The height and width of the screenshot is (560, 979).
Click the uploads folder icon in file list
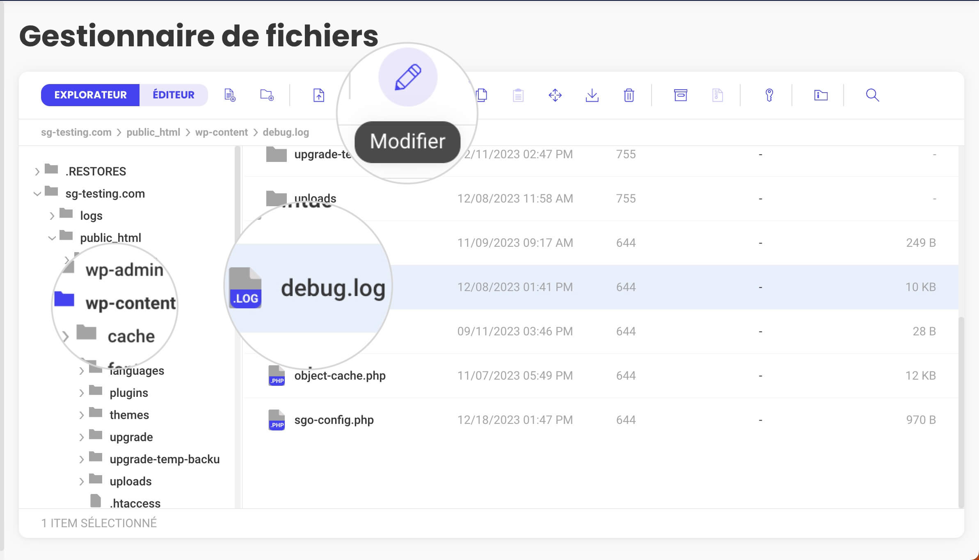(277, 198)
